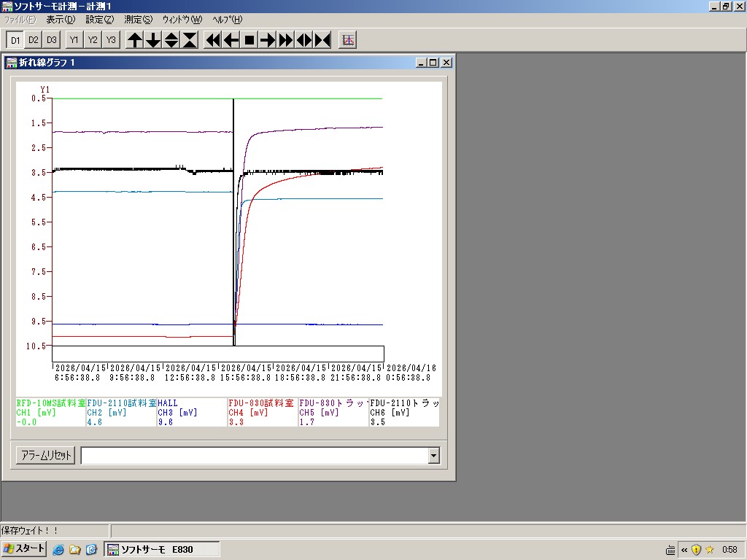Viewport: 747px width, 560px height.
Task: Open the 設定(Z) menu
Action: tap(99, 20)
